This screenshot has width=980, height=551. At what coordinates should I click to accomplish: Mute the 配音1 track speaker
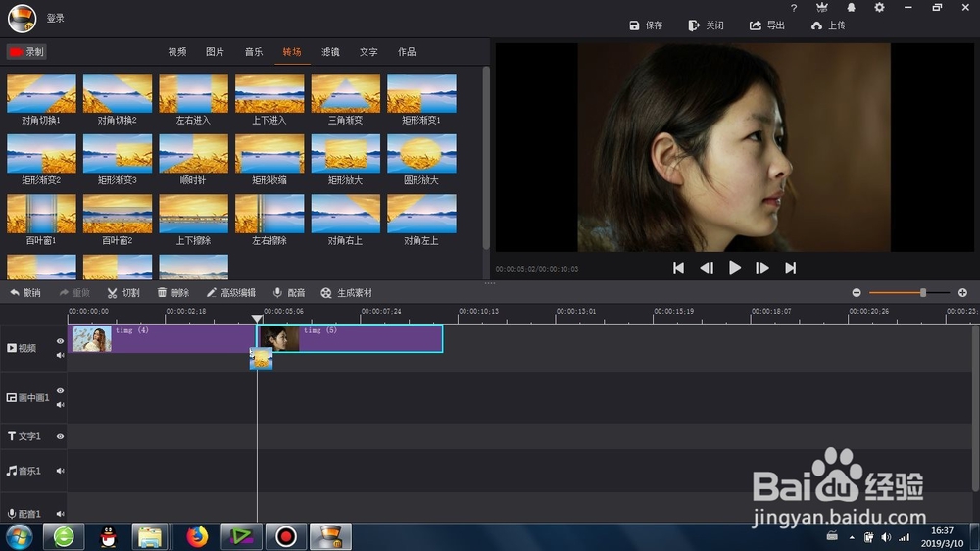click(x=60, y=514)
